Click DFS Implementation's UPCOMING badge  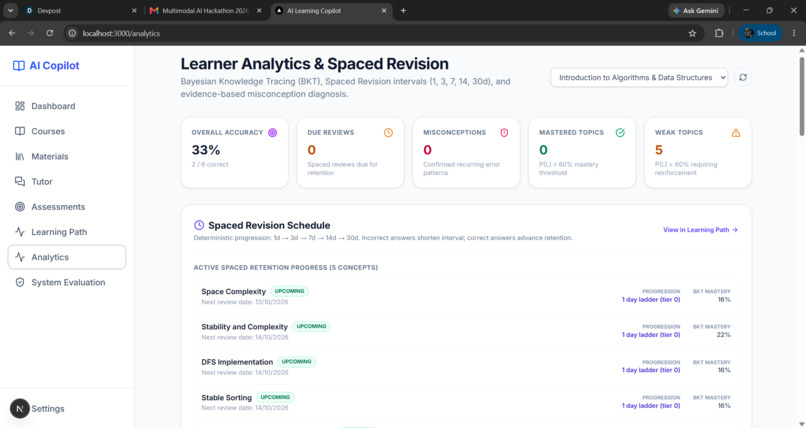point(297,361)
